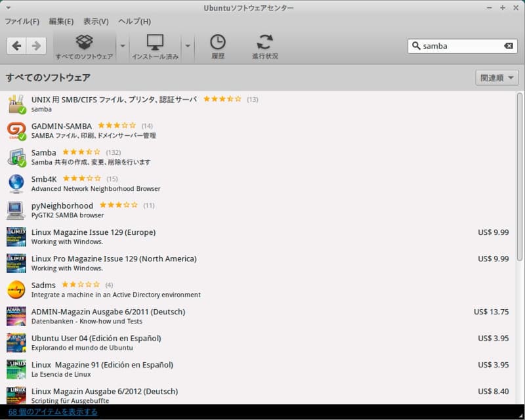Click the star rating for Smb4K
Viewport: 525px width, 420px height.
click(82, 178)
